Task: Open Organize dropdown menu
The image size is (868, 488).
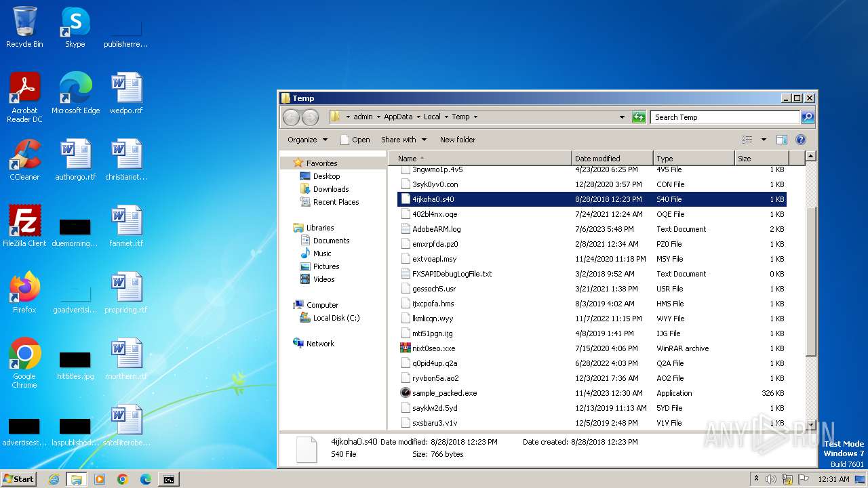Action: coord(307,140)
